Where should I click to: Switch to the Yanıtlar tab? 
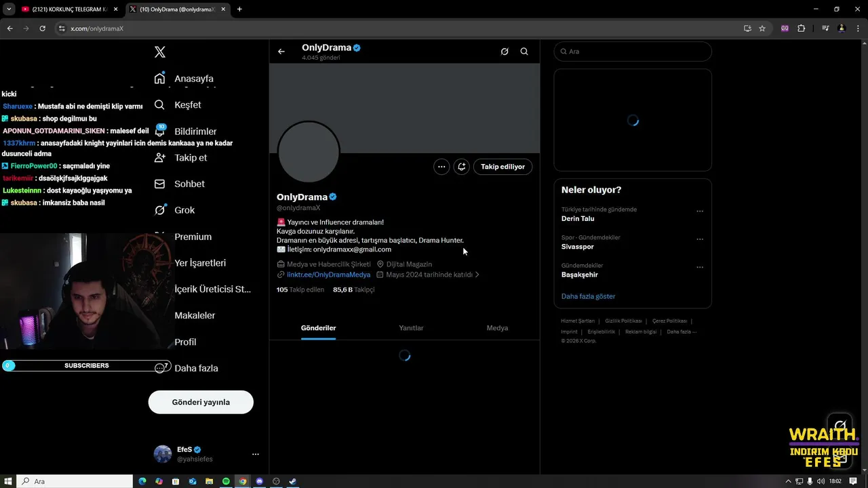pos(411,328)
